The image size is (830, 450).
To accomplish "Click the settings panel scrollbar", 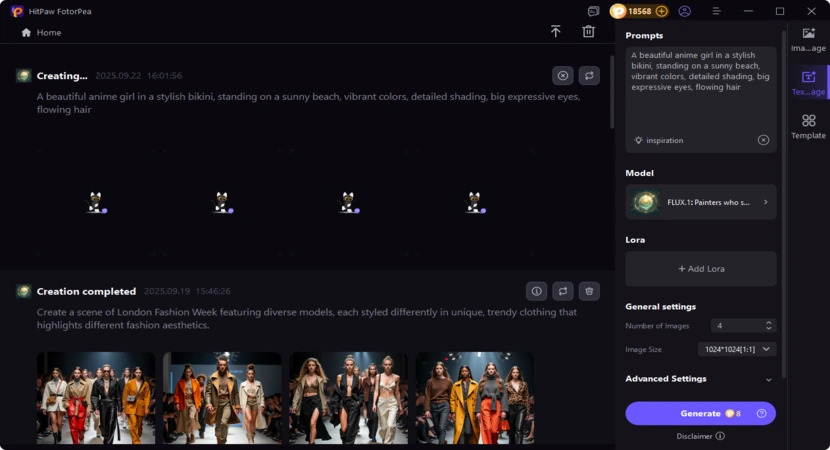I will pos(783,204).
